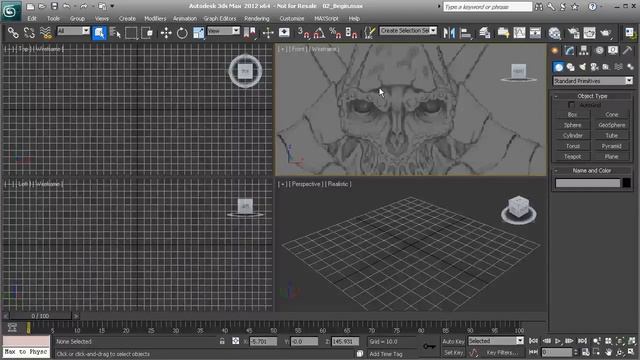The height and width of the screenshot is (360, 640).
Task: Click the Select and Manipulate icon
Action: (268, 33)
